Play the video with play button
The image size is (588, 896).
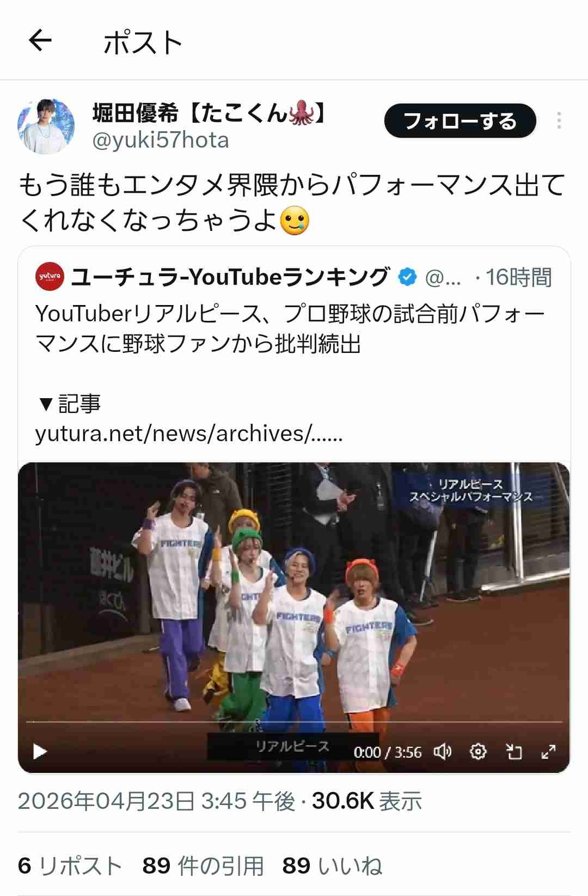[x=40, y=752]
